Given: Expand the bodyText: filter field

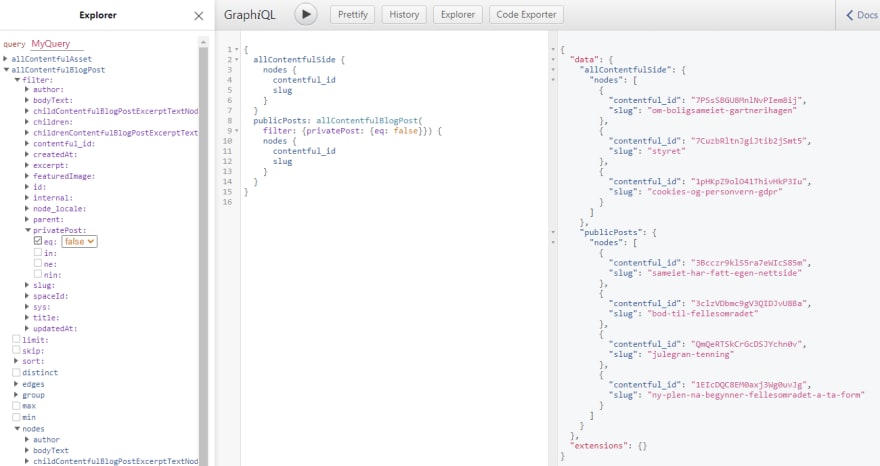Looking at the screenshot, I should (27, 100).
